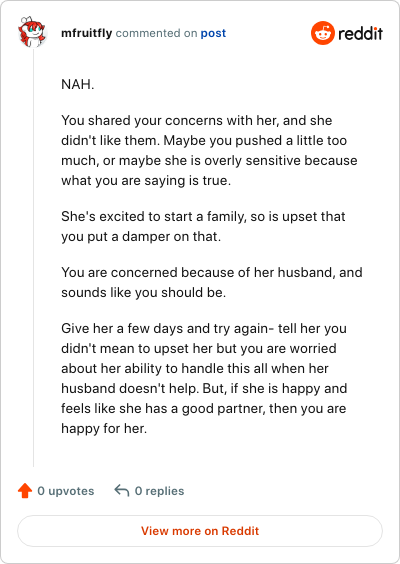Open mfruitfly's avatar image
This screenshot has width=400, height=564.
pos(32,32)
